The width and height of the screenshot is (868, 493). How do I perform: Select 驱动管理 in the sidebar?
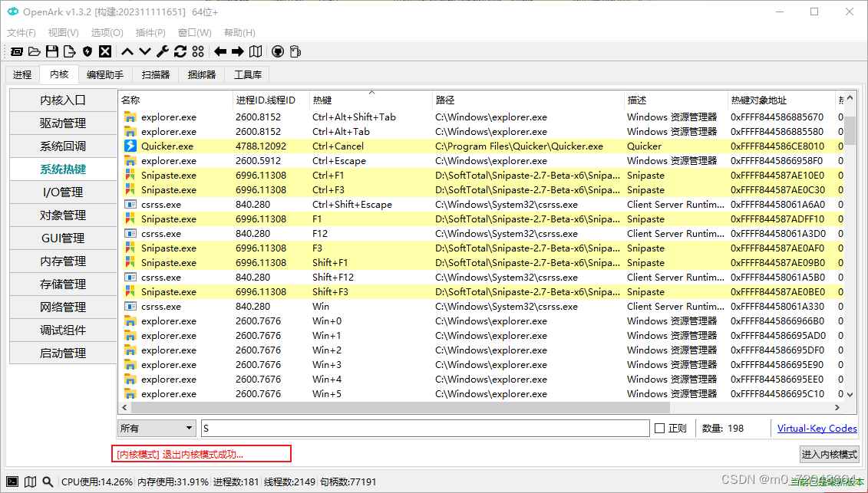[x=63, y=123]
